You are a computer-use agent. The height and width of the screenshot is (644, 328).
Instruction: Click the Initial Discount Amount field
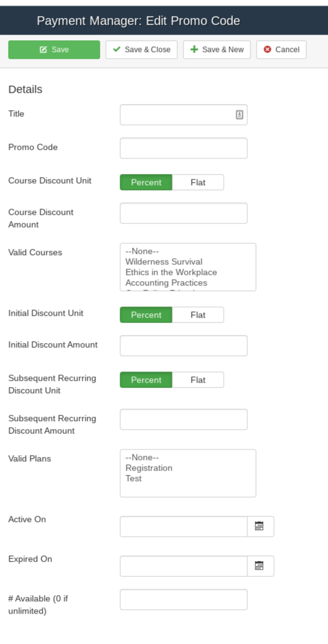pos(184,346)
